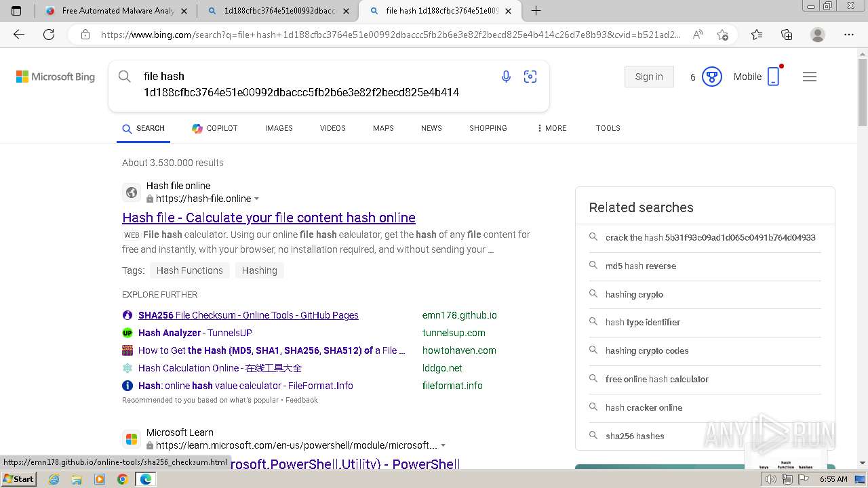The width and height of the screenshot is (868, 488).
Task: Select related search hashing crypto codes
Action: pos(647,351)
